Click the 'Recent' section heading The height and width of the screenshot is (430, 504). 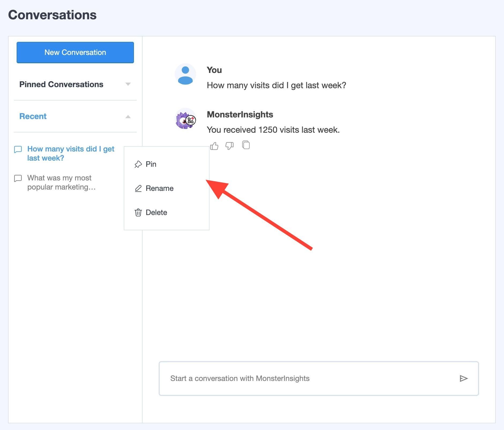(x=33, y=116)
